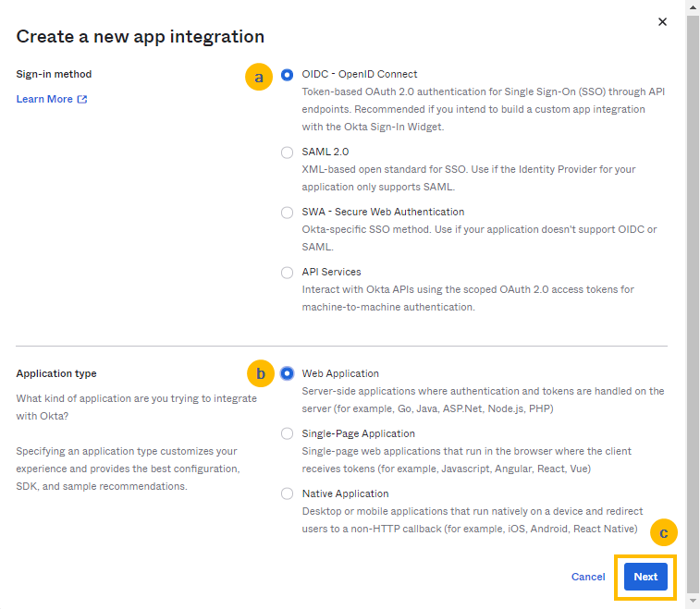Image resolution: width=700 pixels, height=609 pixels.
Task: Choose Single-Page Application radio button
Action: tap(288, 434)
